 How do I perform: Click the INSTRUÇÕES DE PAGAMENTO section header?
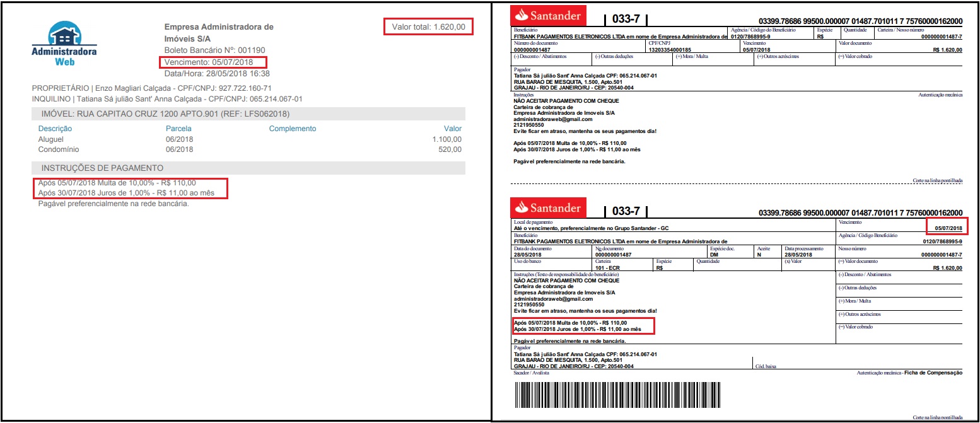pos(102,168)
